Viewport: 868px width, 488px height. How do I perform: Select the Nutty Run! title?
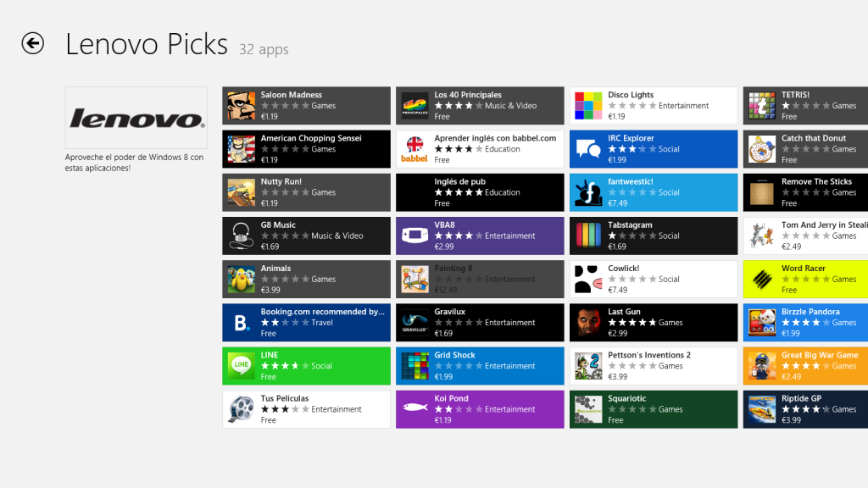point(281,181)
